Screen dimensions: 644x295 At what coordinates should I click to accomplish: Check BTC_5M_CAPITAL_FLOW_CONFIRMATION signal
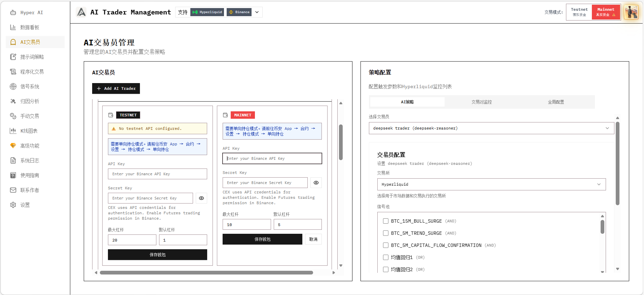(x=386, y=245)
